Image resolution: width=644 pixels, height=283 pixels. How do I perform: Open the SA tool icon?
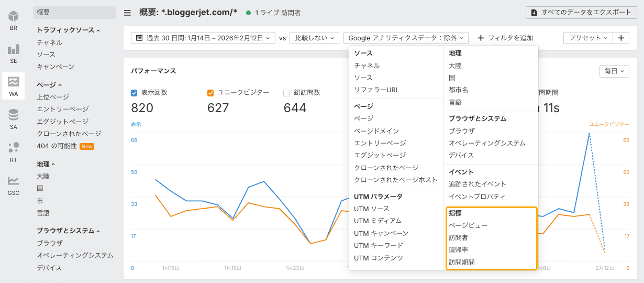[13, 119]
